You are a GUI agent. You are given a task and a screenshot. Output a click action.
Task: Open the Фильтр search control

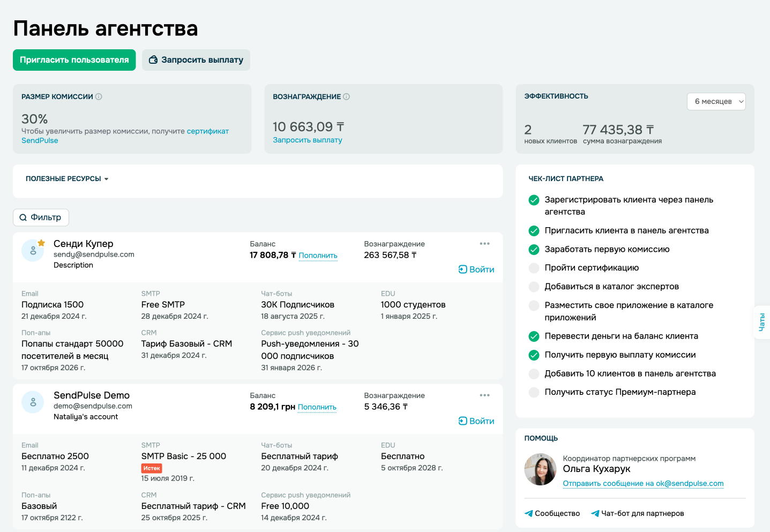(41, 218)
